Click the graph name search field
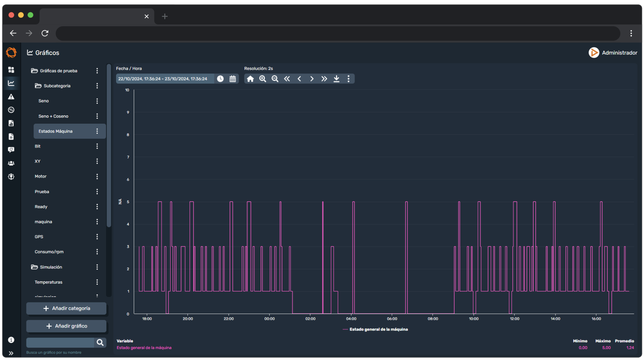Screen dimensions: 644x362 click(x=60, y=342)
